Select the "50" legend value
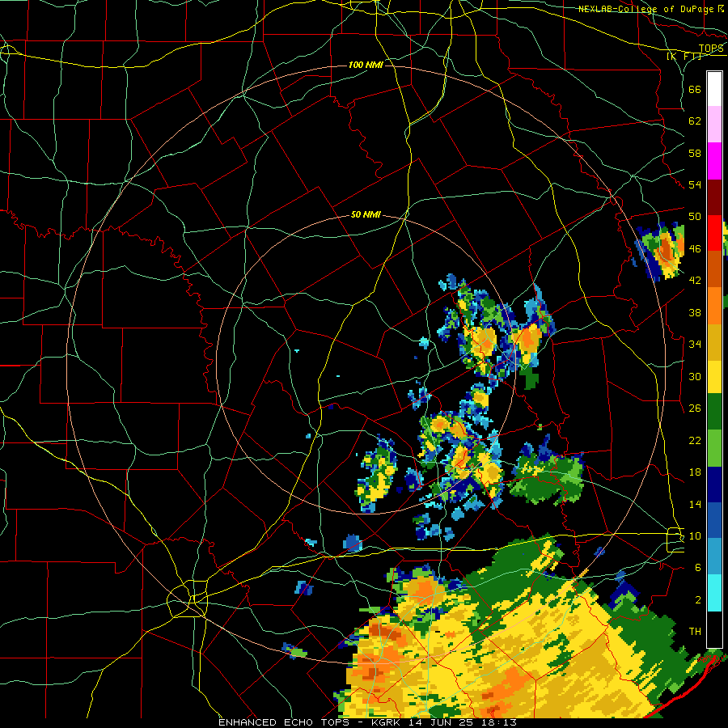This screenshot has width=728, height=728. click(x=695, y=217)
